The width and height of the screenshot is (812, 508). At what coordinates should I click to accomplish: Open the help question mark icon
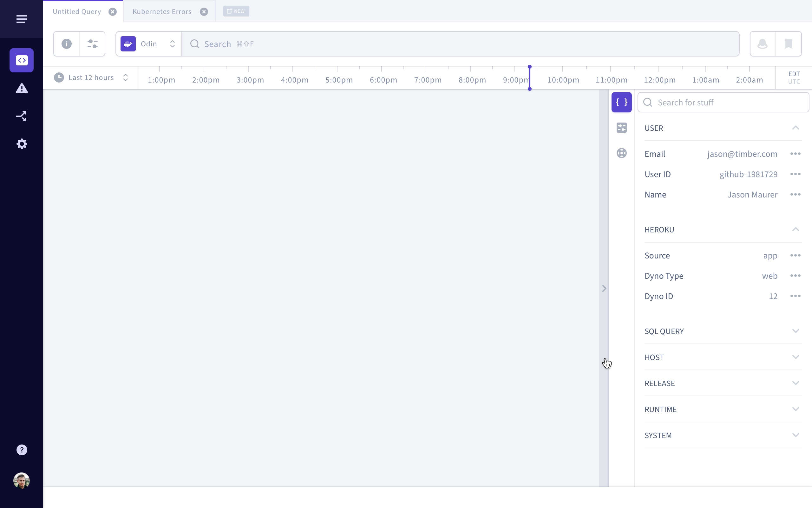(x=22, y=450)
